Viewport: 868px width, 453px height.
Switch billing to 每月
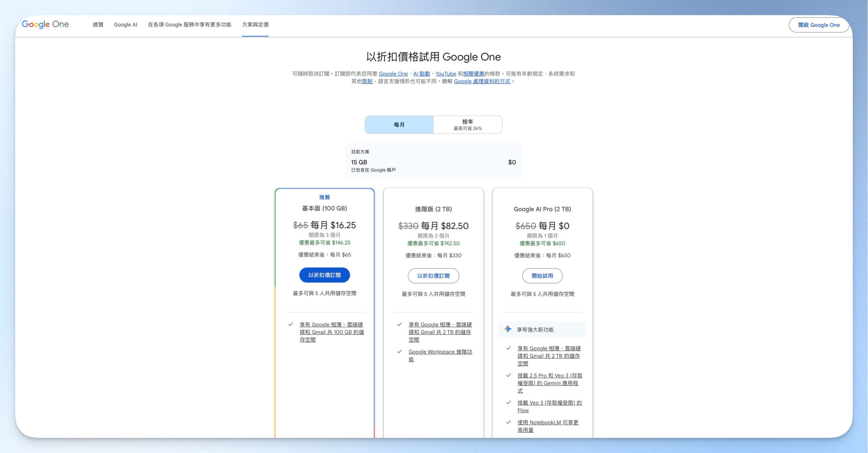coord(399,125)
